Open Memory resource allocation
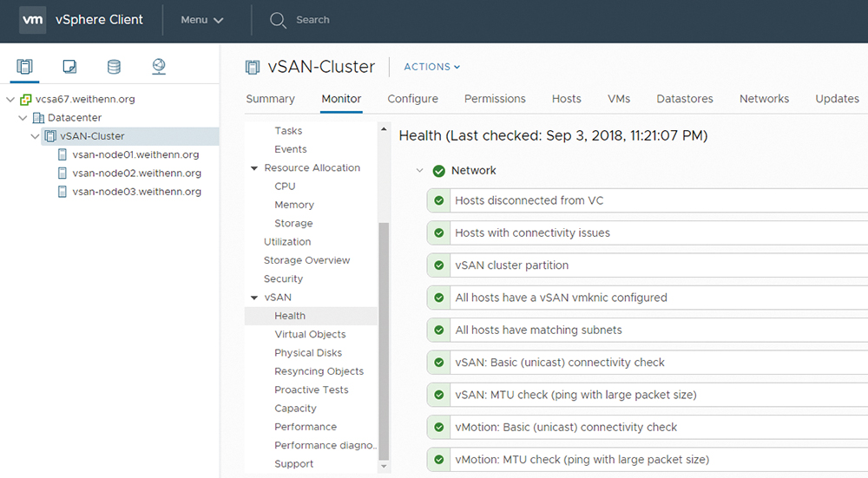The image size is (868, 478). click(x=294, y=205)
